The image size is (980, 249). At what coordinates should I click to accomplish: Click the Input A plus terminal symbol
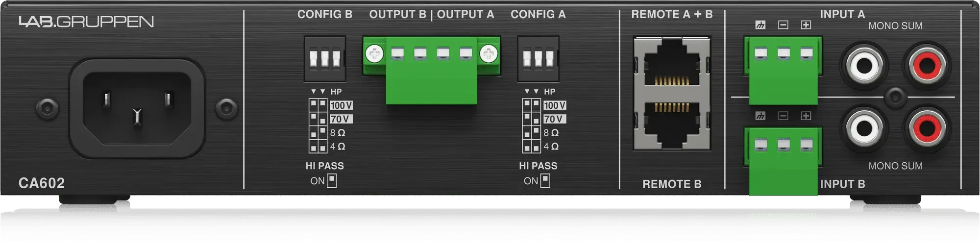tap(806, 25)
